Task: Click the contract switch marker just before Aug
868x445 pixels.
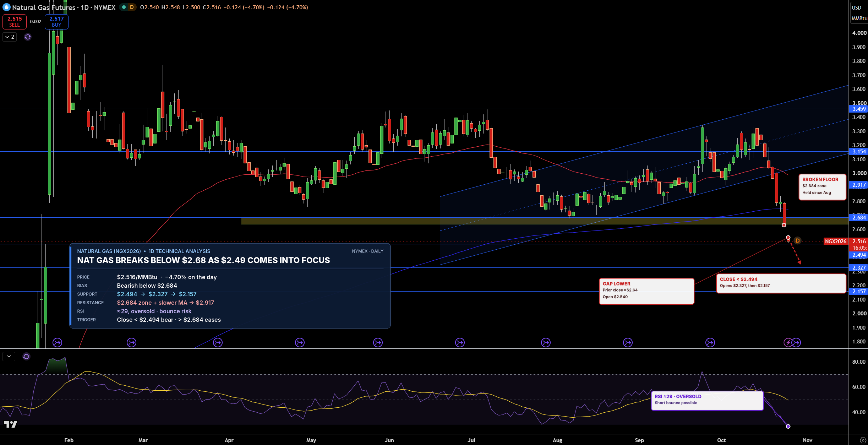Action: click(546, 343)
